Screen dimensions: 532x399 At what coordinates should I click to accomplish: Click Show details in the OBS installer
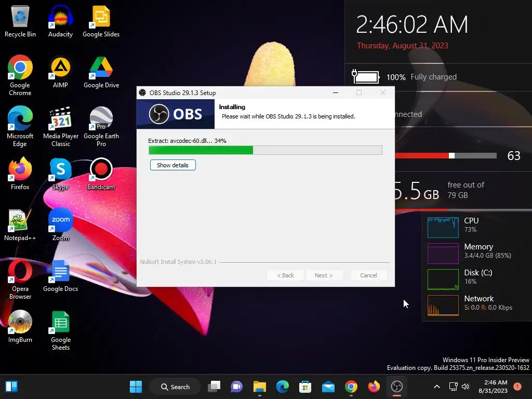[172, 165]
